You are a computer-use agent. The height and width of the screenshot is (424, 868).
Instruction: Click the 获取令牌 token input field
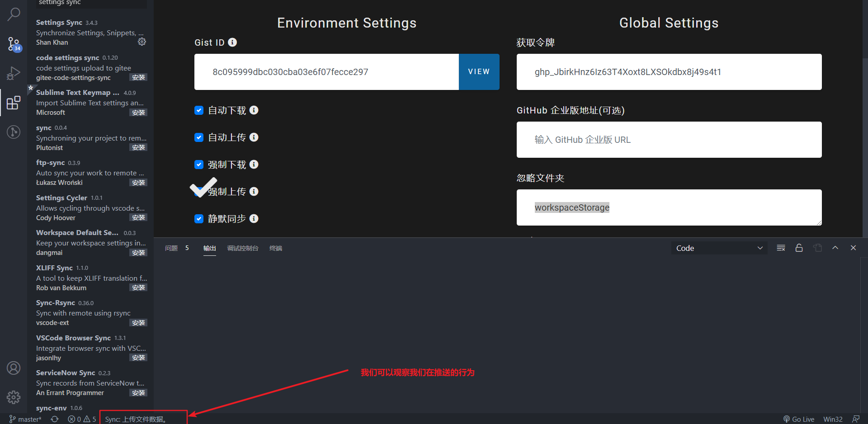coord(669,72)
